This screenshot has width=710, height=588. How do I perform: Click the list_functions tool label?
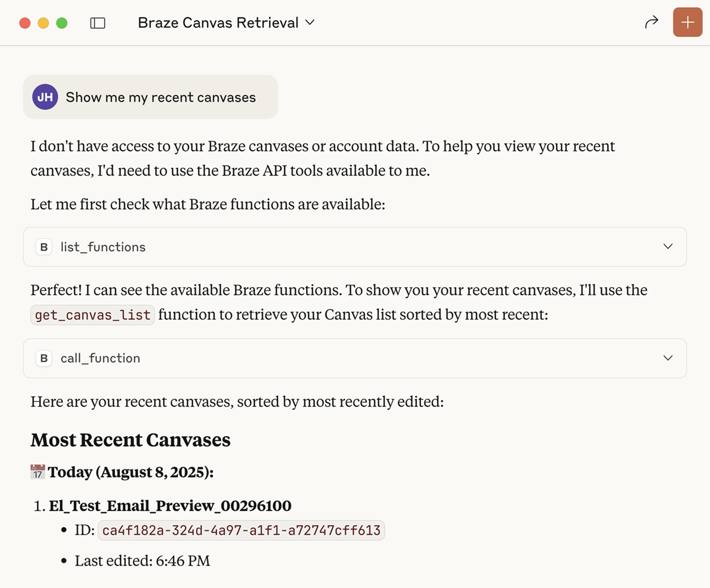(103, 247)
